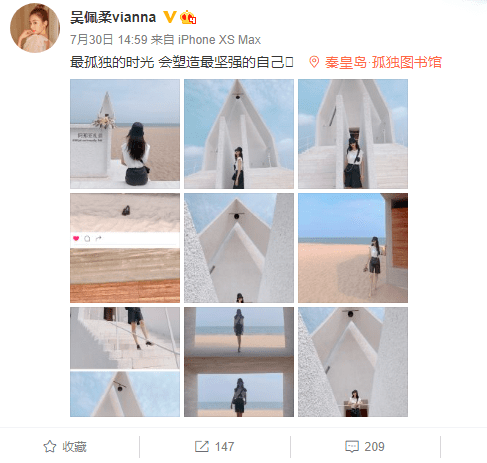This screenshot has height=463, width=487.
Task: Click the location pin icon
Action: tap(314, 62)
